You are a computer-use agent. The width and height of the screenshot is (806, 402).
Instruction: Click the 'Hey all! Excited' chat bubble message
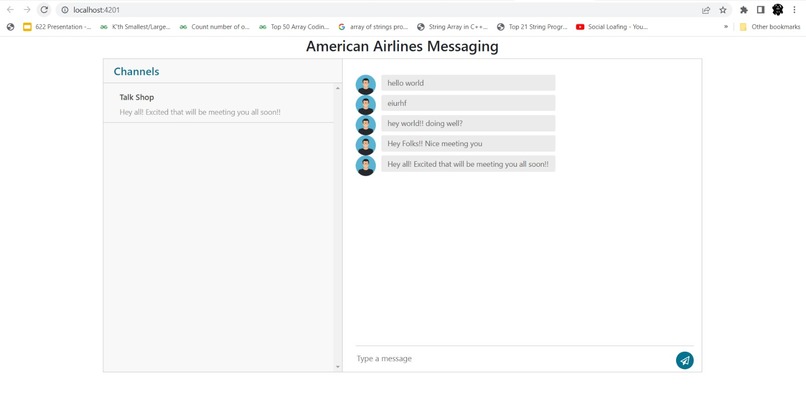[x=468, y=164]
